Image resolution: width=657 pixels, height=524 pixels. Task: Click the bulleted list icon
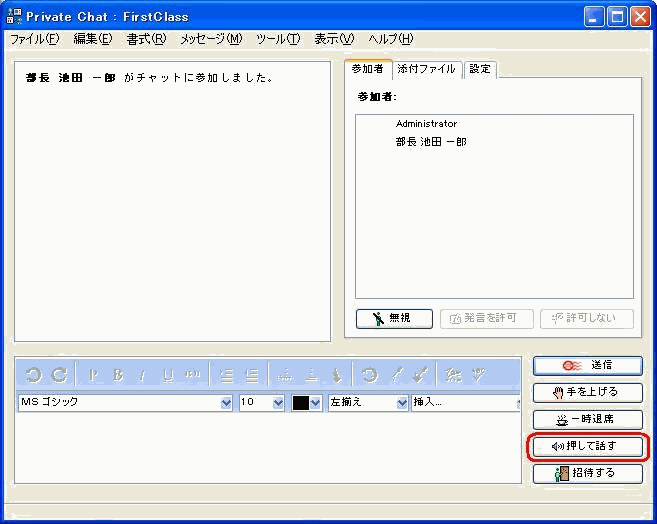click(252, 375)
